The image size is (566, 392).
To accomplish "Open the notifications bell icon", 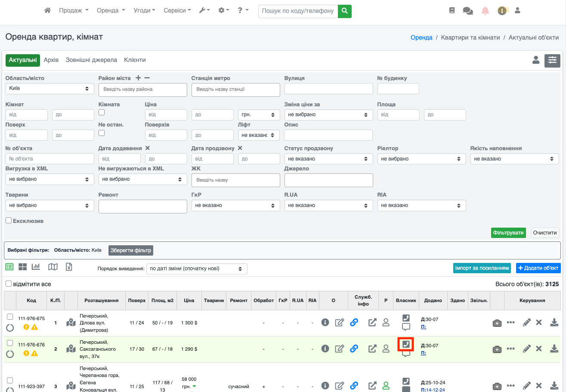I will tap(485, 11).
